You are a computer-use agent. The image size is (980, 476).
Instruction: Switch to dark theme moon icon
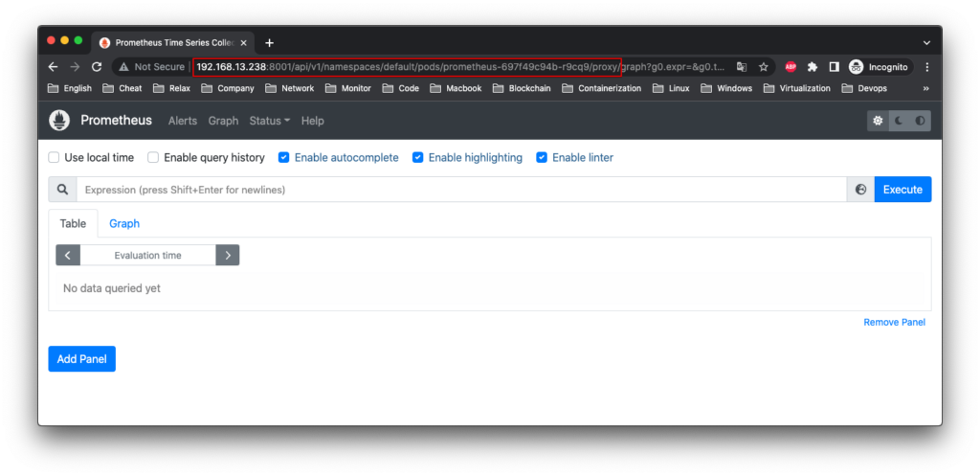(899, 121)
